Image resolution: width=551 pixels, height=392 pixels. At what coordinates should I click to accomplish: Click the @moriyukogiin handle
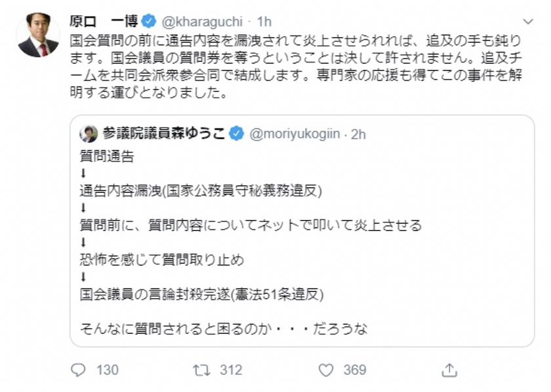click(295, 134)
